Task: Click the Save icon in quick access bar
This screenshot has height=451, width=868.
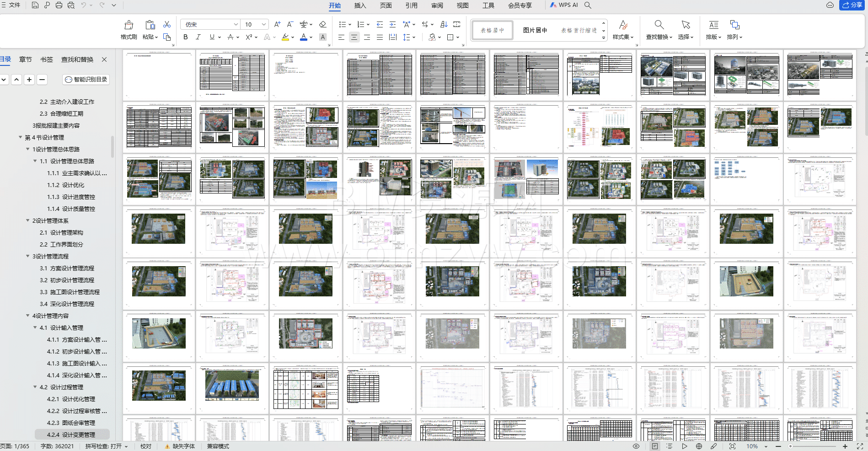Action: [x=35, y=5]
